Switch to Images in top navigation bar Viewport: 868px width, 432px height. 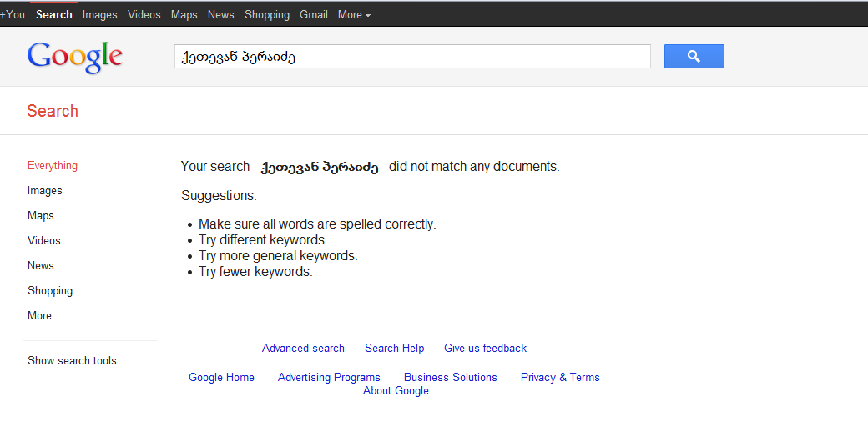coord(99,14)
